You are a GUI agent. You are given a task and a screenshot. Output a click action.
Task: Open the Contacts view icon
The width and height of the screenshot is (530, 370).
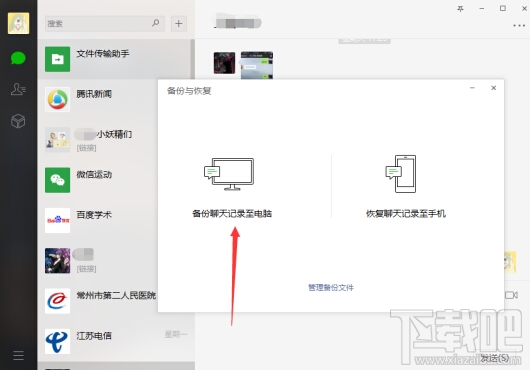pyautogui.click(x=18, y=89)
